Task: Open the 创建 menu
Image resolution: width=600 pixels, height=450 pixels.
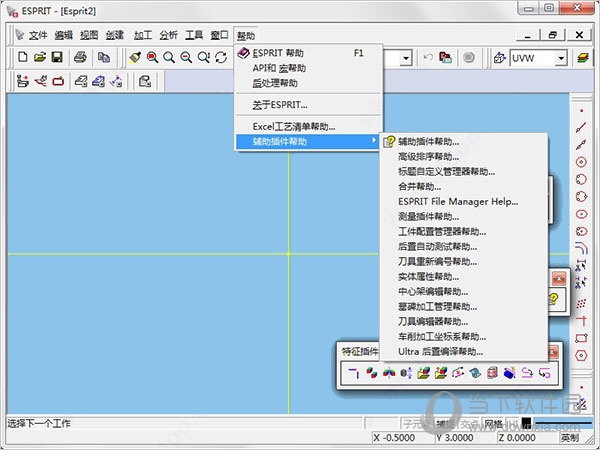Action: pos(115,35)
